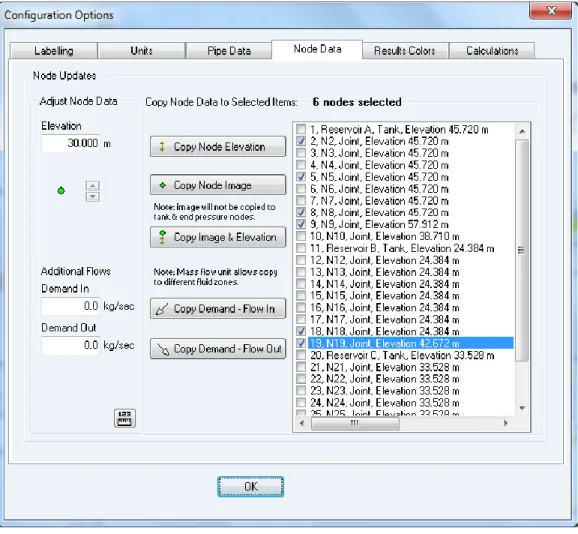Open the numeric keypad icon button

point(125,418)
